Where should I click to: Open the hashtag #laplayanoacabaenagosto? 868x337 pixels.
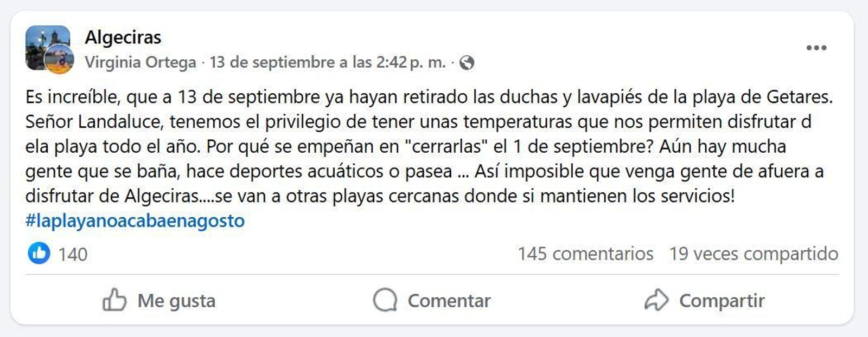pyautogui.click(x=135, y=220)
